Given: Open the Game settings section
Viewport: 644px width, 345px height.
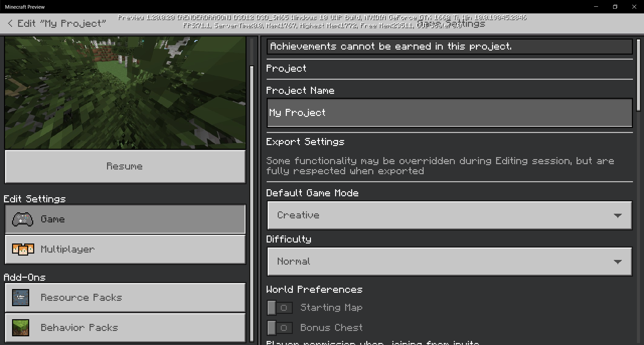Looking at the screenshot, I should 125,219.
